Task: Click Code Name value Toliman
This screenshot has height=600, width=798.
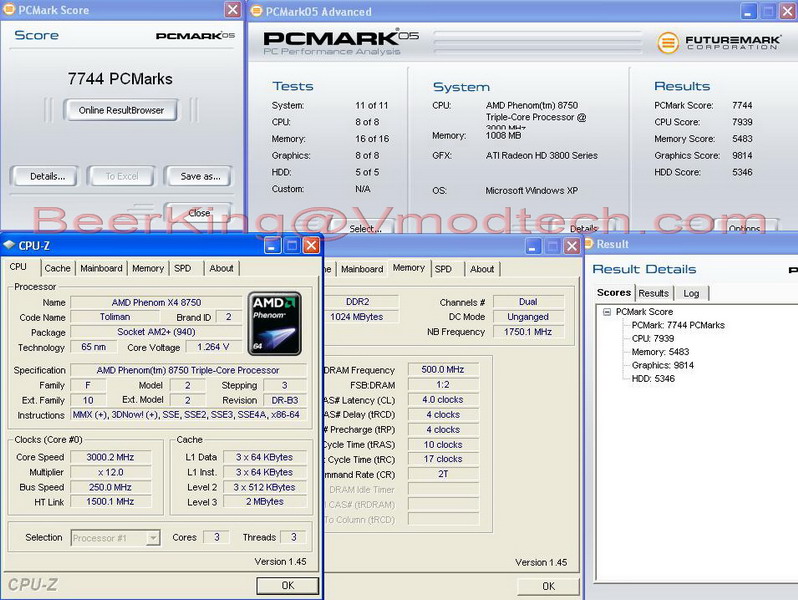Action: click(x=115, y=317)
